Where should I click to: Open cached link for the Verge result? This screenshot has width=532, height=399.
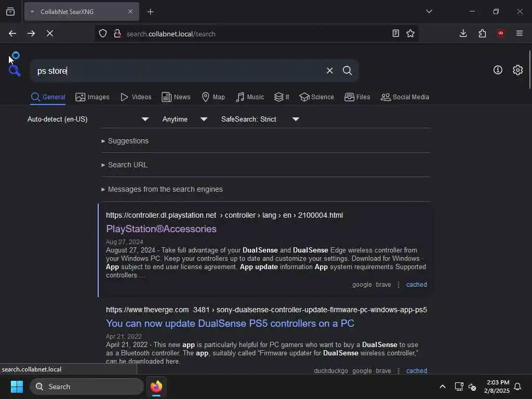pos(416,371)
